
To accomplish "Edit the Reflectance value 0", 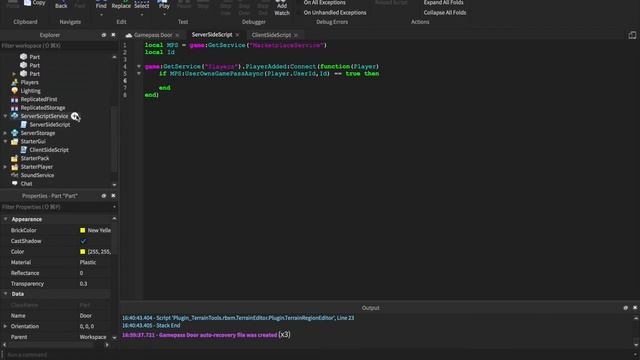I will (x=81, y=273).
